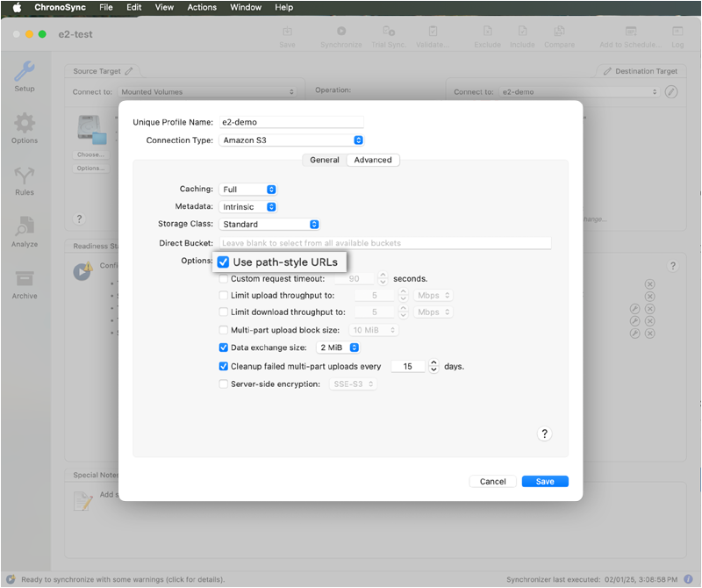Open the source Connect to Mounted Volumes dropdown

tap(207, 92)
